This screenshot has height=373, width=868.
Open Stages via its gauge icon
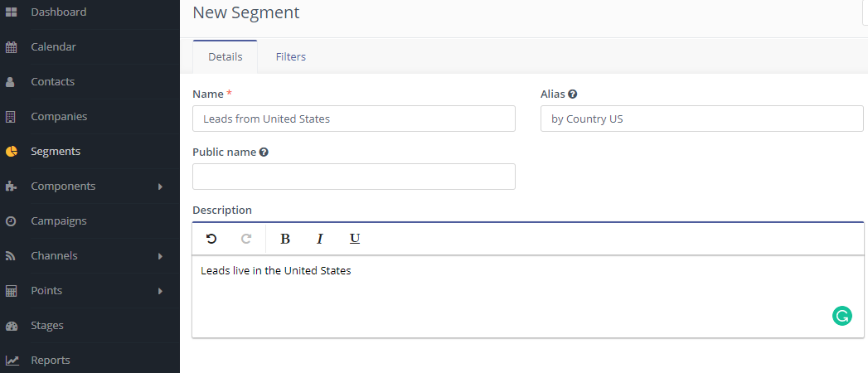coord(11,326)
